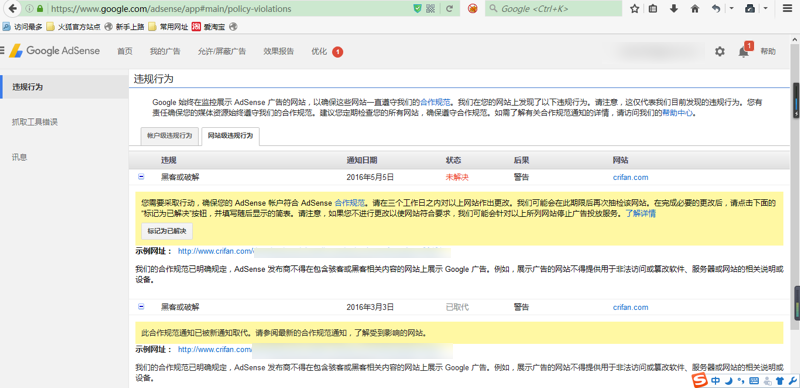
Task: Open the Firefox hamburger menu
Action: tap(787, 9)
